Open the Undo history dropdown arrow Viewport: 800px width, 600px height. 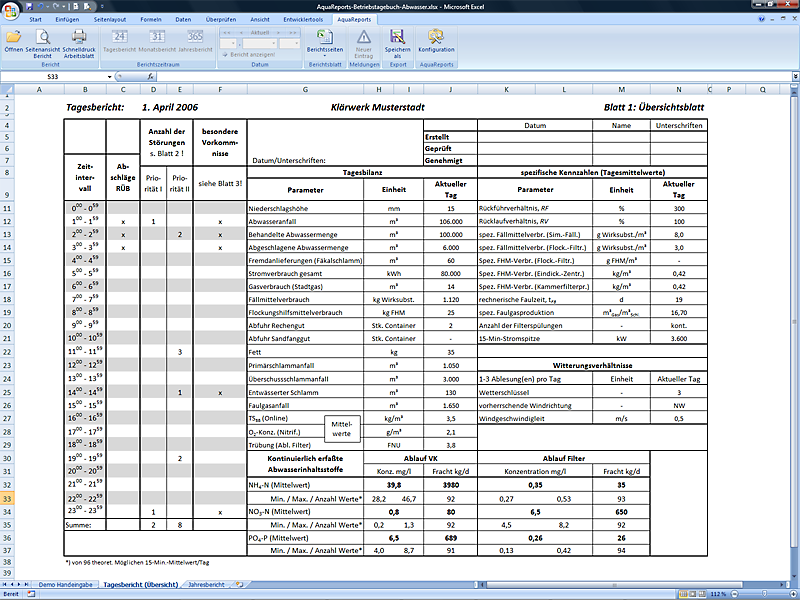click(48, 7)
